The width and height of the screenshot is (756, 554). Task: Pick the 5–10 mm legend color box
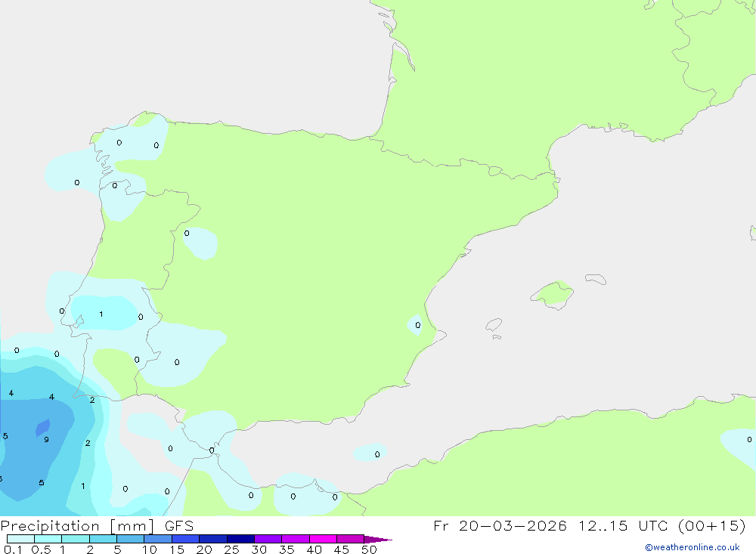click(x=130, y=539)
